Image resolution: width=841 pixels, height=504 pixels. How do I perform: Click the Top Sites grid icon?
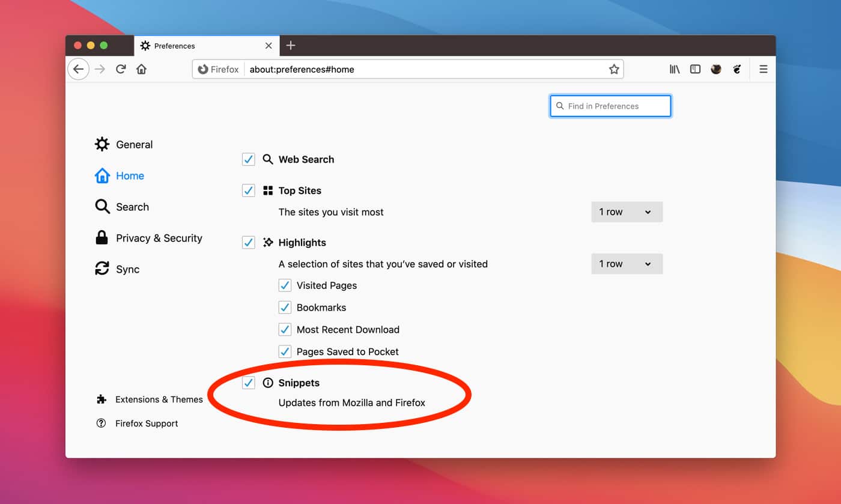[268, 190]
